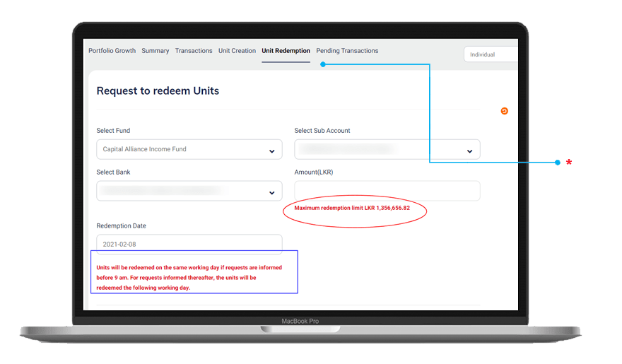Select the Unit Redemption tab

(286, 51)
